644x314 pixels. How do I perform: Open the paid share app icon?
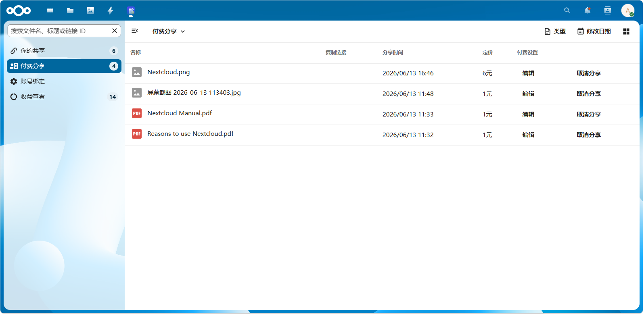131,10
